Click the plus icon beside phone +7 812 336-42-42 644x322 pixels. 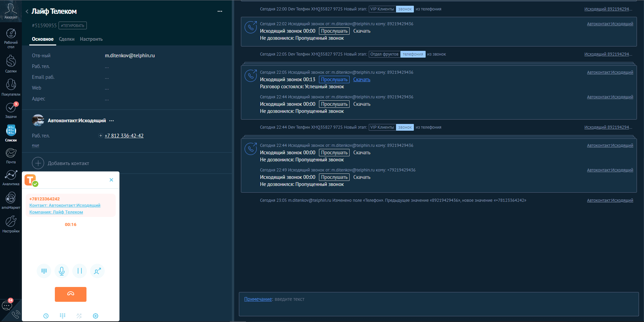(101, 136)
